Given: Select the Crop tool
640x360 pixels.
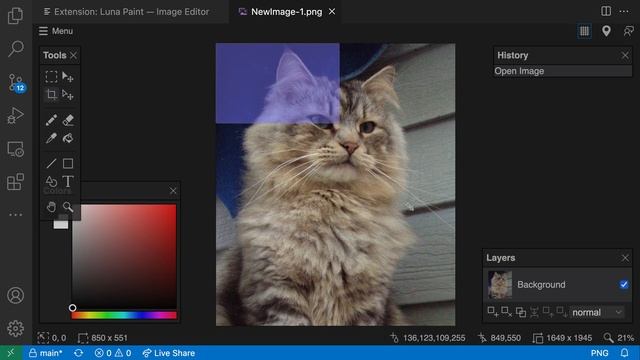Looking at the screenshot, I should (x=51, y=95).
